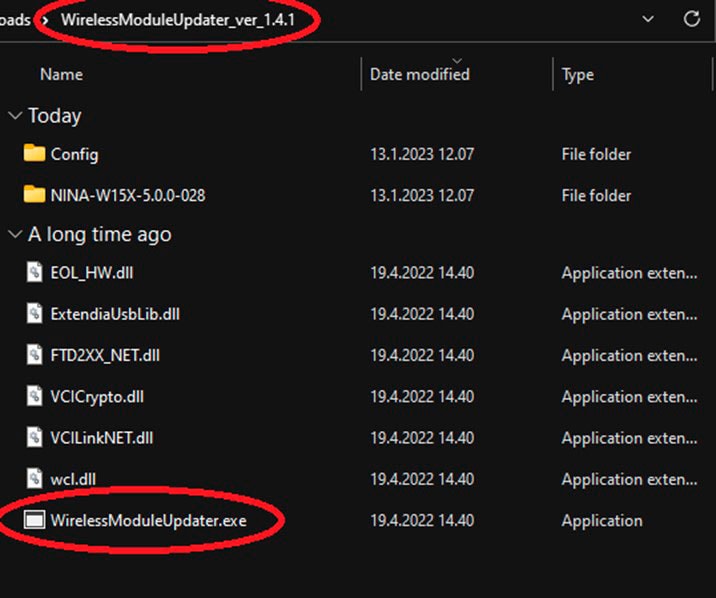Click wcl.dll's Application exten... type cell
The width and height of the screenshot is (716, 598).
coord(629,480)
